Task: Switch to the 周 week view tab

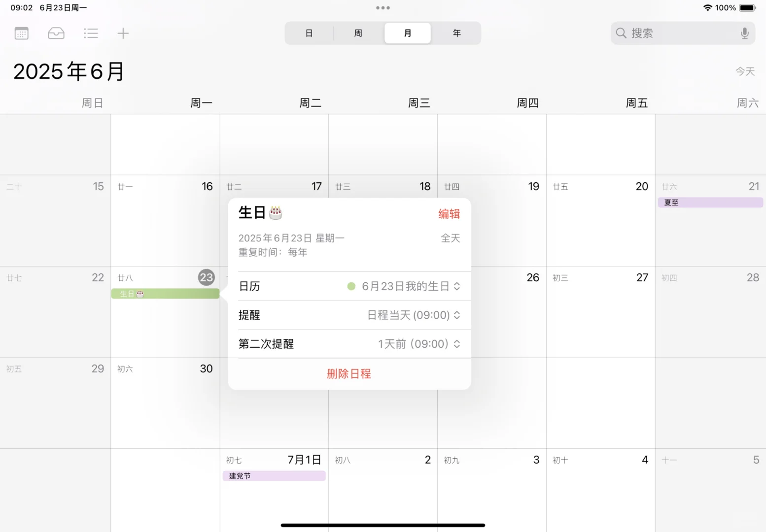Action: pyautogui.click(x=358, y=33)
